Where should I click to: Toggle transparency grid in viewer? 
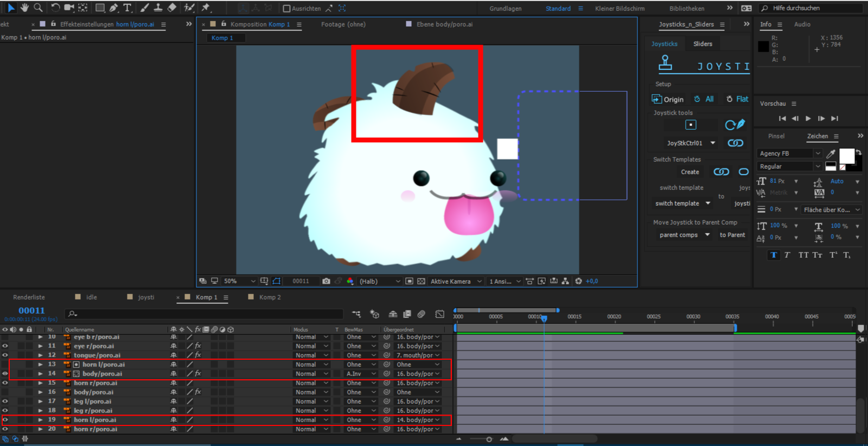(421, 281)
